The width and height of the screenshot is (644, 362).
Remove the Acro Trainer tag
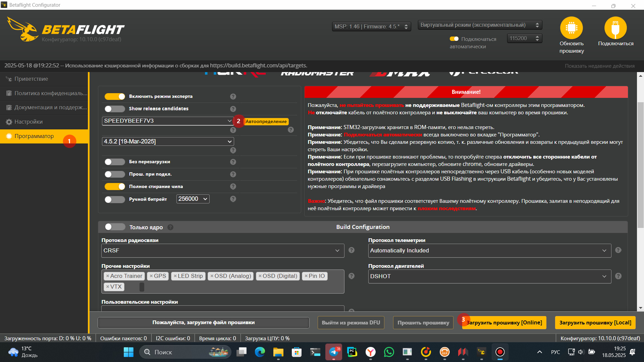(x=108, y=276)
